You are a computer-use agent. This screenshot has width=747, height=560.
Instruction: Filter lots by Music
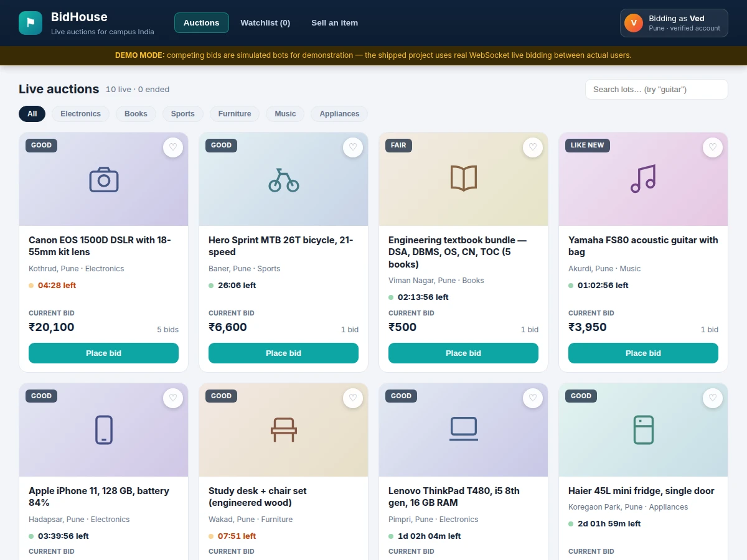[285, 114]
